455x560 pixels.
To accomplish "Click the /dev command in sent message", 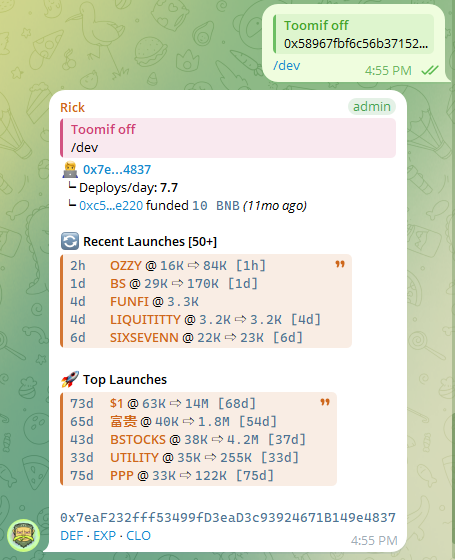I will coord(287,66).
